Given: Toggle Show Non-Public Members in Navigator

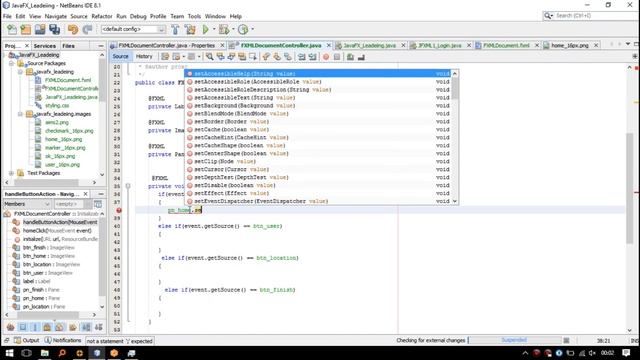Looking at the screenshot, I should click(47, 327).
